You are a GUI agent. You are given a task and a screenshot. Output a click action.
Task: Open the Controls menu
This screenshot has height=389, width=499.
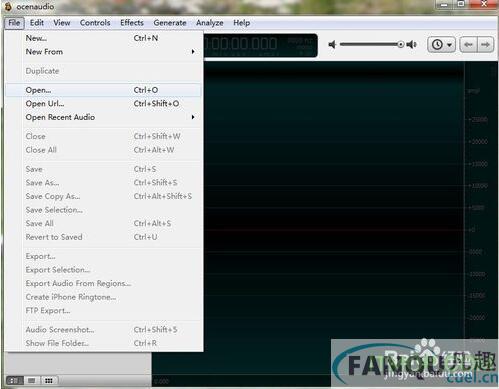(95, 23)
